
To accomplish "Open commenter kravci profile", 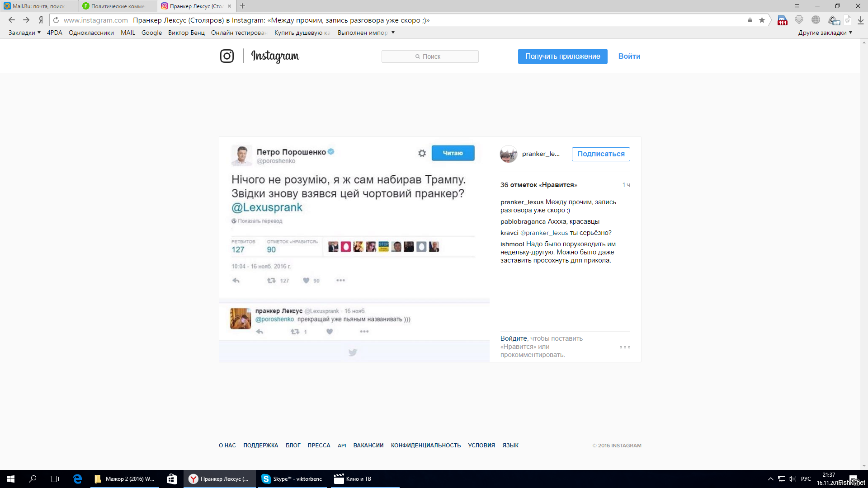I will pos(509,233).
